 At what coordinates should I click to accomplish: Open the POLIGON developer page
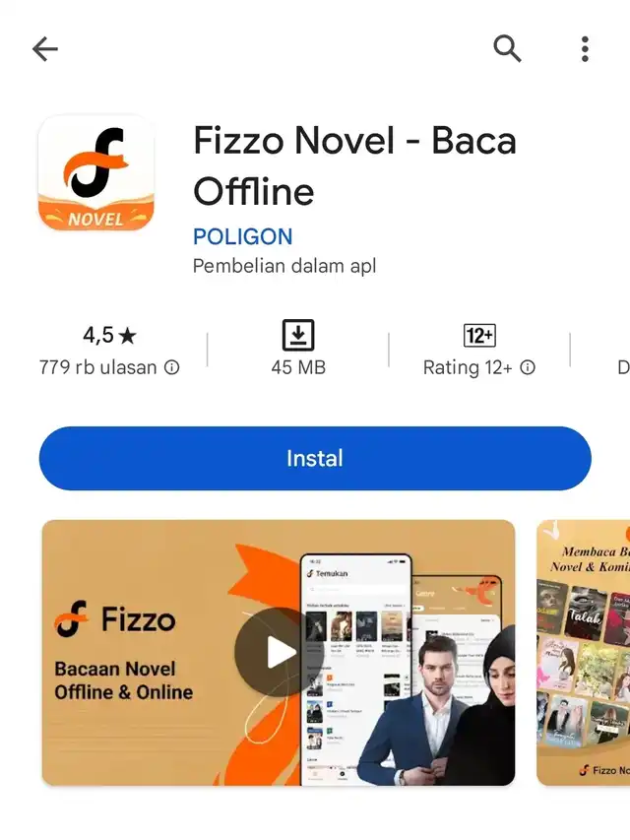tap(243, 236)
